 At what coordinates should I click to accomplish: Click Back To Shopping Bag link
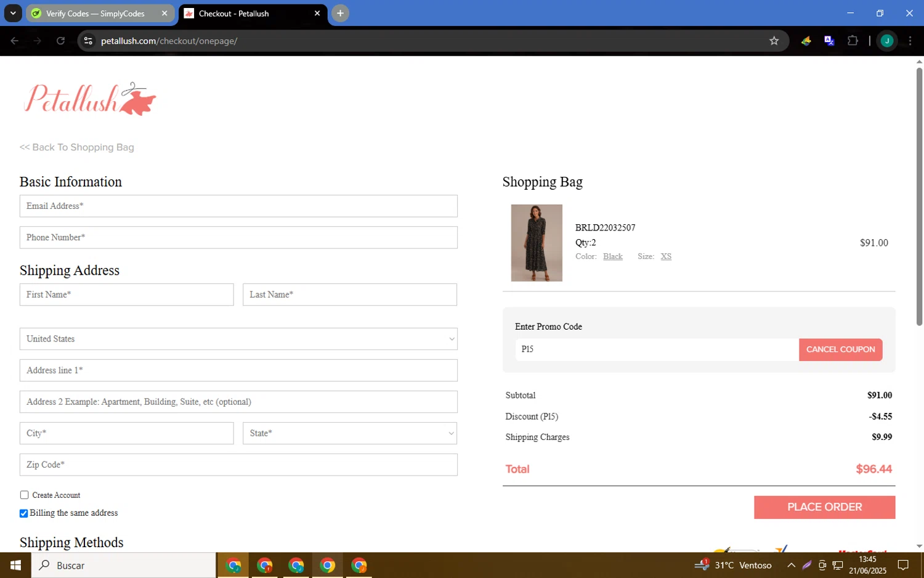[x=77, y=147]
